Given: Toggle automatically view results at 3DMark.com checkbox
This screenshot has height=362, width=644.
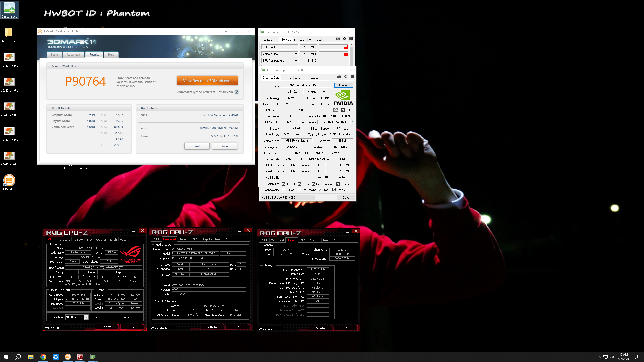Looking at the screenshot, I should [237, 92].
